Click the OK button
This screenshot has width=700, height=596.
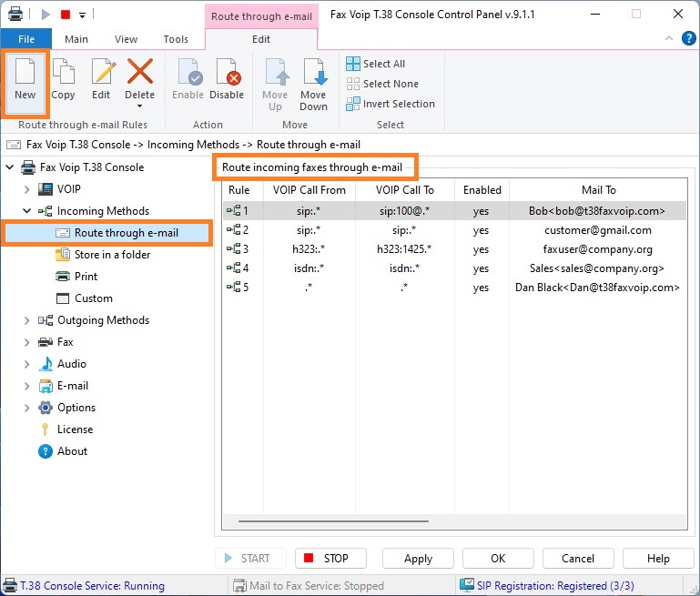[x=498, y=559]
